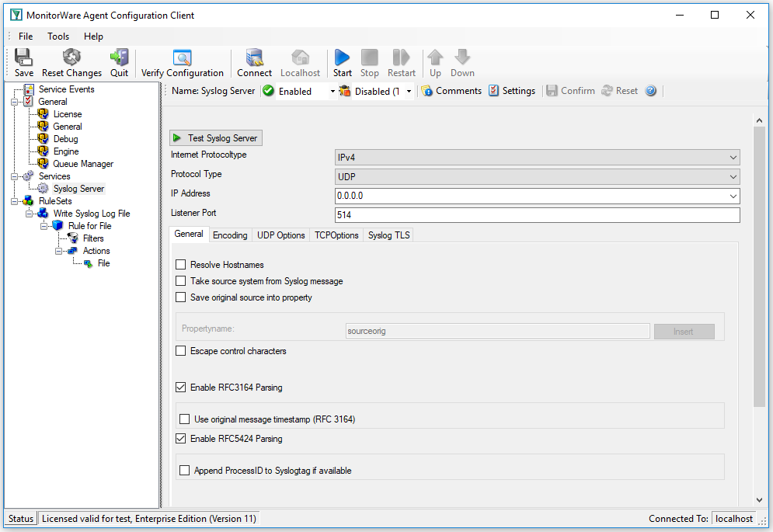
Task: Click the Connect toolbar icon
Action: (x=254, y=57)
